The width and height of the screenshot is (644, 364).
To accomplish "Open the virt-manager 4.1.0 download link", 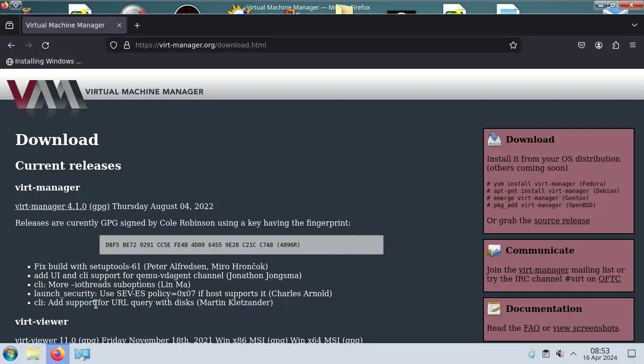I will coord(51,206).
